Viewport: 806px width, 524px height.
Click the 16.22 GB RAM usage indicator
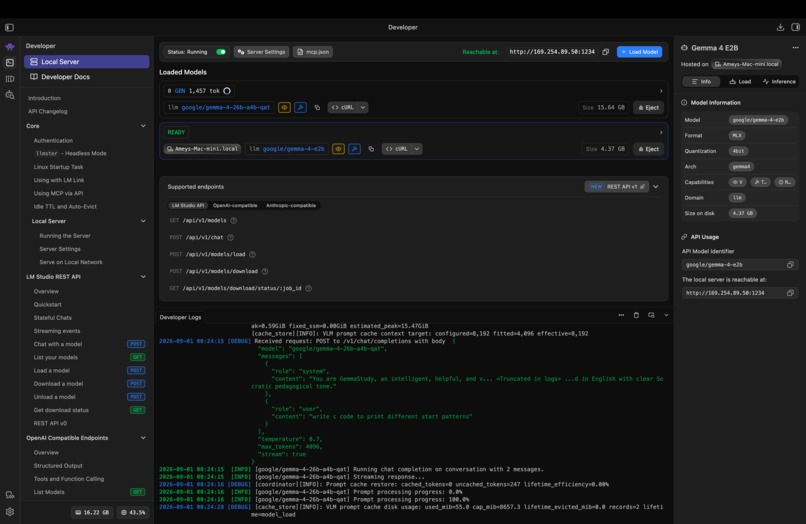[x=92, y=512]
